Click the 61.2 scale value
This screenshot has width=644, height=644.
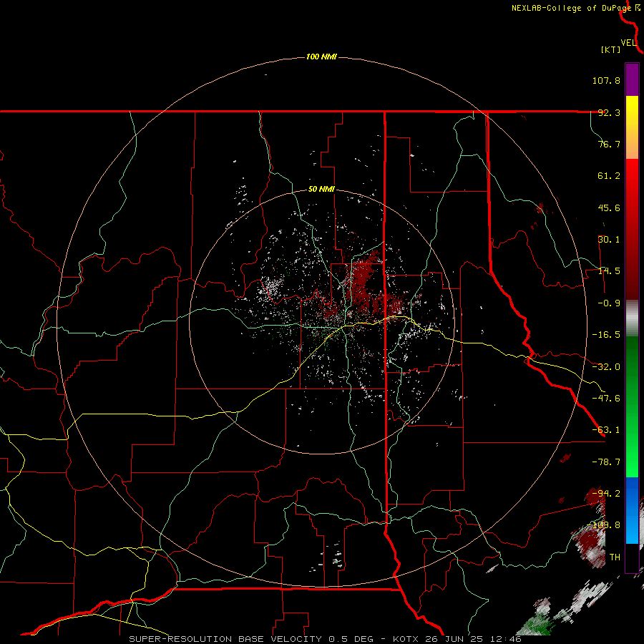tap(609, 176)
